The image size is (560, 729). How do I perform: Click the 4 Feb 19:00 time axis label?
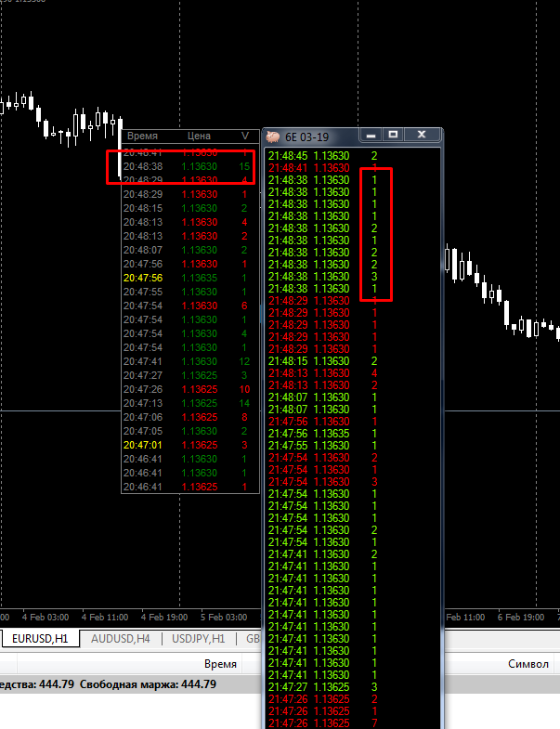[x=164, y=618]
